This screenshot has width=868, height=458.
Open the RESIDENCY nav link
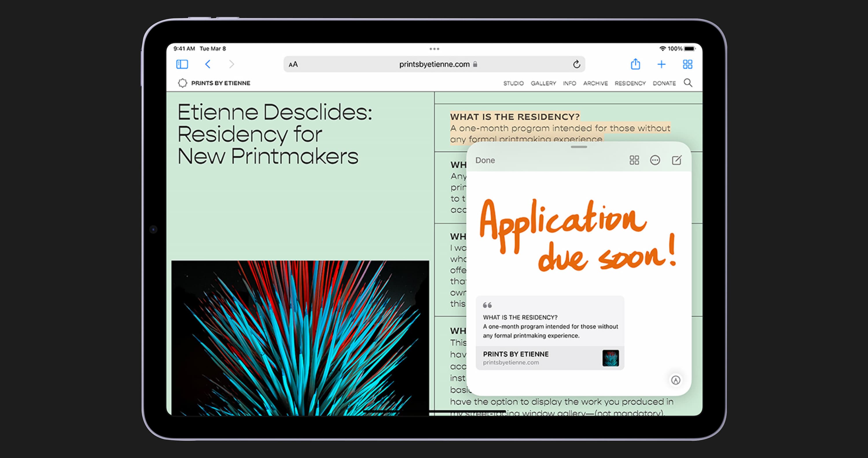(630, 83)
